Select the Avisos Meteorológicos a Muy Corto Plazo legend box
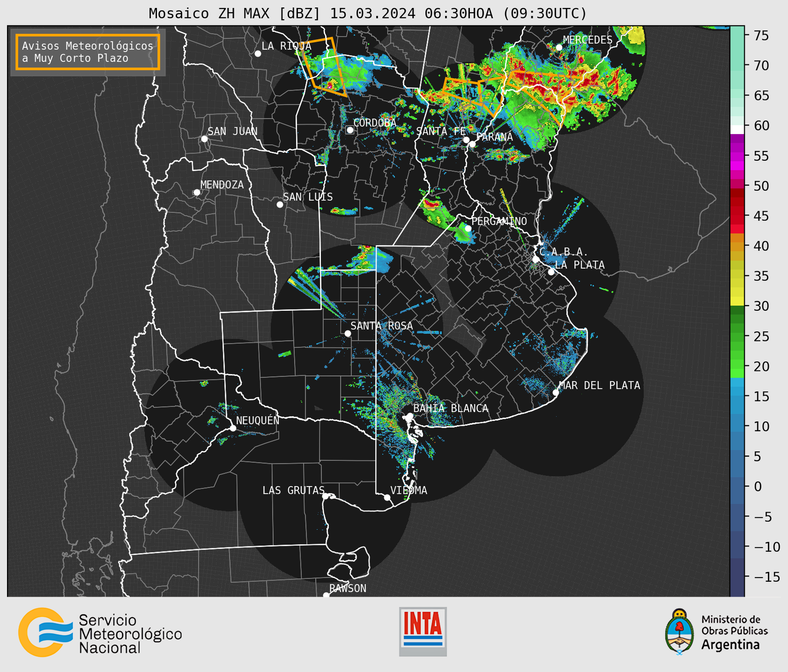 88,52
